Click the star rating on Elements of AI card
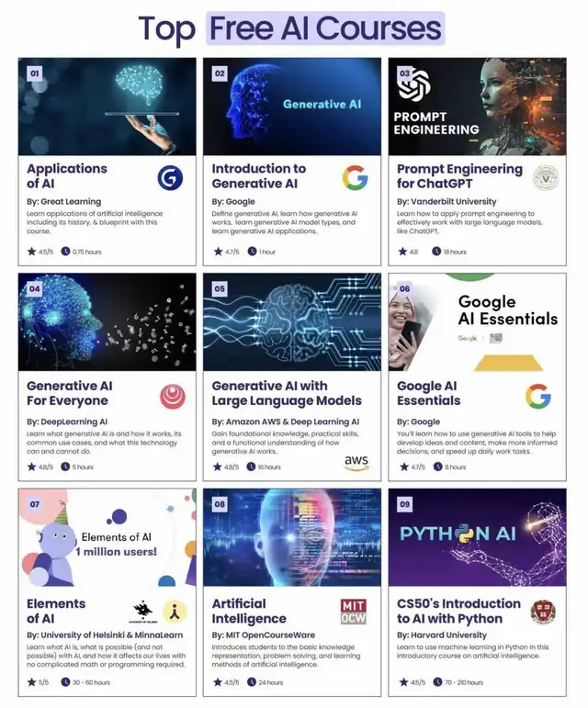This screenshot has width=588, height=708. pos(38,682)
